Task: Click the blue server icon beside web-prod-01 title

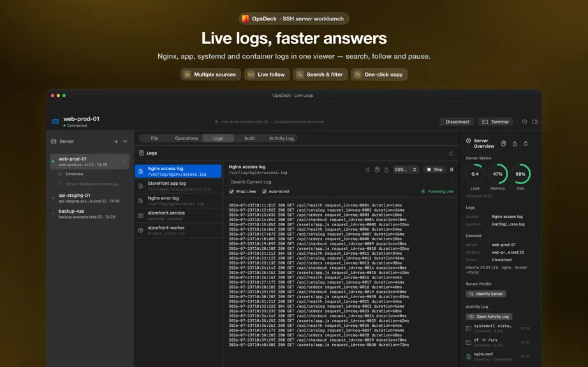Action: (55, 121)
